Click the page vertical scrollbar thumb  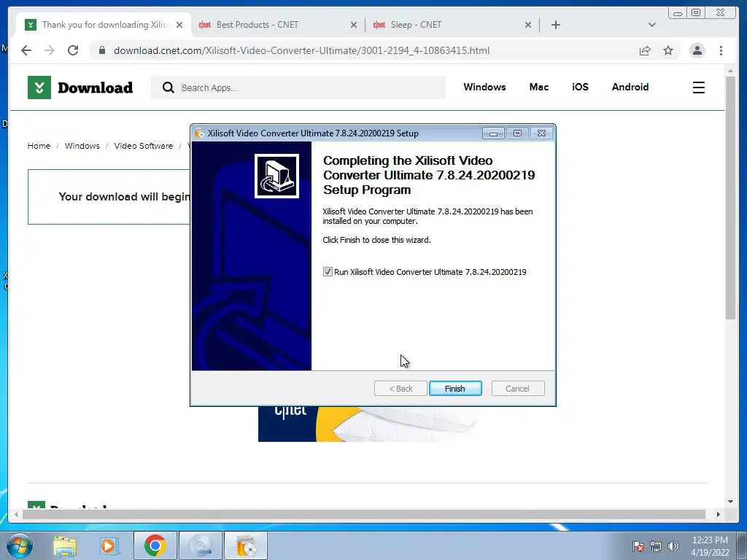tap(731, 198)
